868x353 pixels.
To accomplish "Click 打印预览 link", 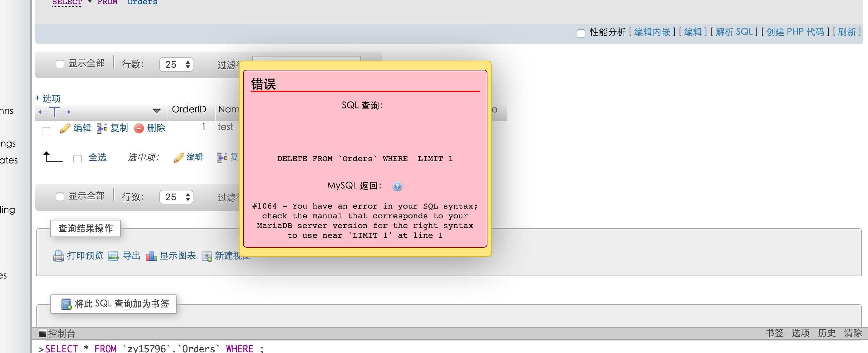I will [85, 256].
